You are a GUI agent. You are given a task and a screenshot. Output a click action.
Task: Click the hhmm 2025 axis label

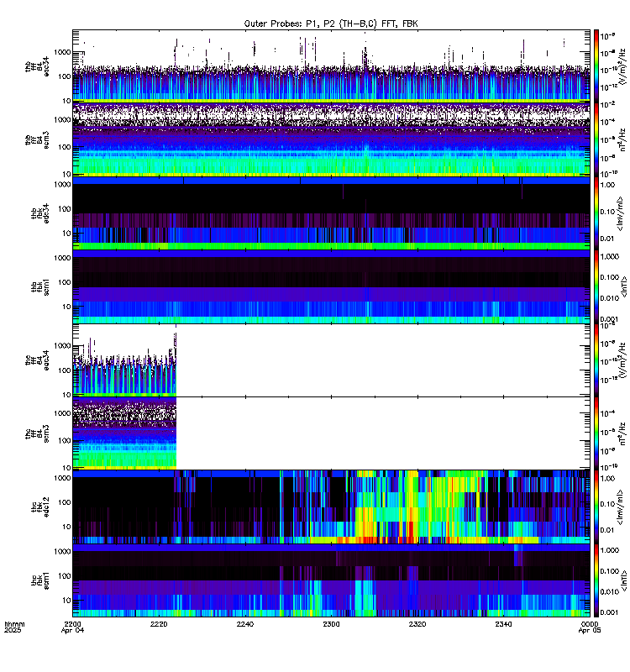click(x=14, y=627)
